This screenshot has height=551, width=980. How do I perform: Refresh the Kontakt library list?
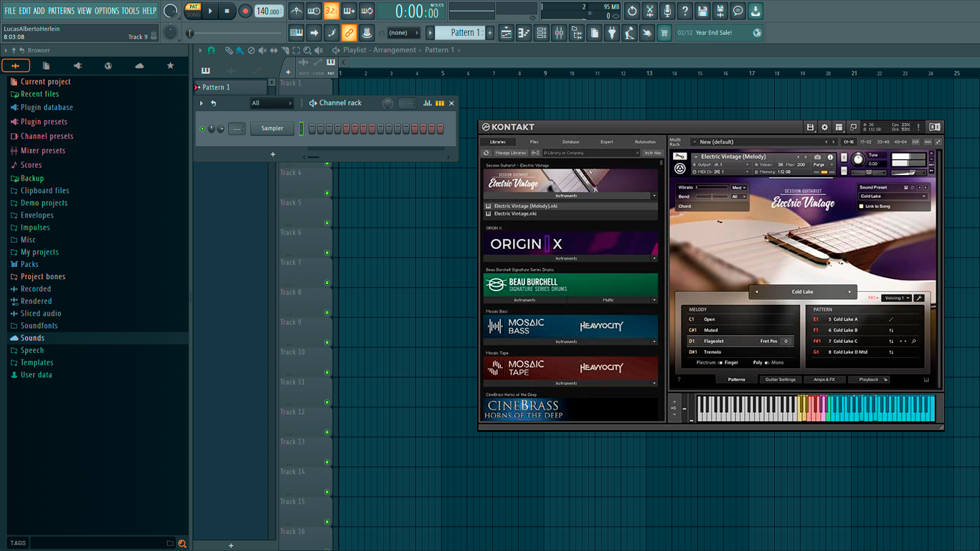[486, 153]
